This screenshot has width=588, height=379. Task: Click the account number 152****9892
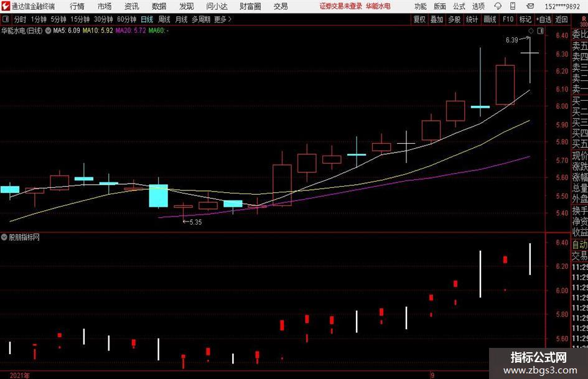[x=562, y=6]
